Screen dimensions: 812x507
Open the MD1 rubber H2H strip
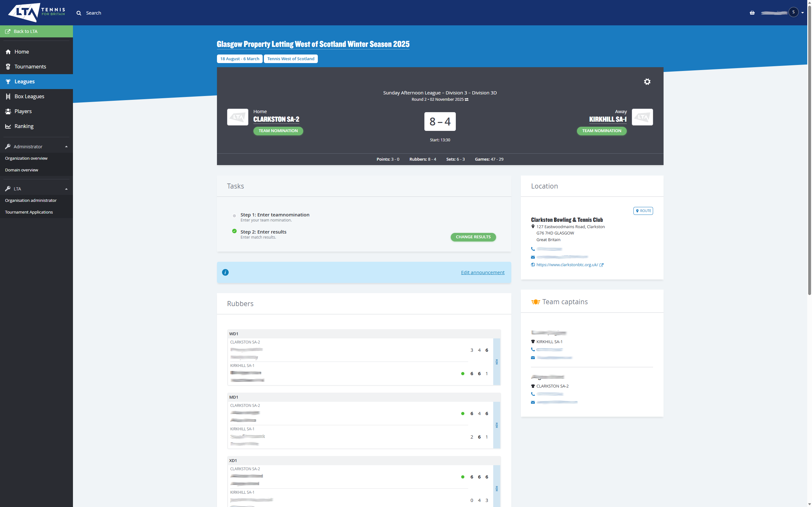(497, 425)
